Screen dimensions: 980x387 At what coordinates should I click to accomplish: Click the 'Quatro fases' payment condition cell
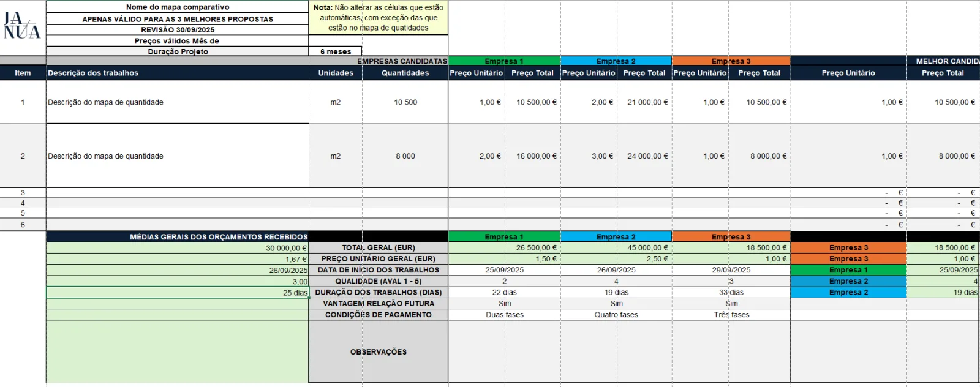[616, 315]
